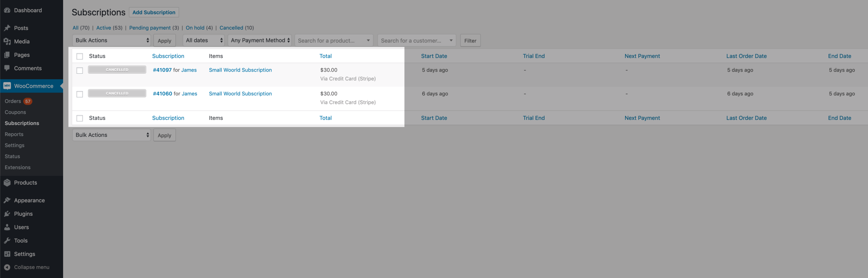Open the Dashboard via its gauge icon
Image resolution: width=868 pixels, height=278 pixels.
click(x=8, y=10)
